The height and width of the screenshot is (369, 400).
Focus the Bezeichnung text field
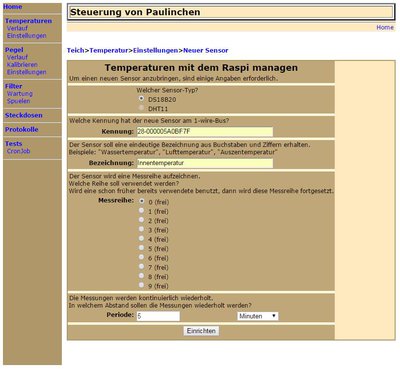pos(205,163)
